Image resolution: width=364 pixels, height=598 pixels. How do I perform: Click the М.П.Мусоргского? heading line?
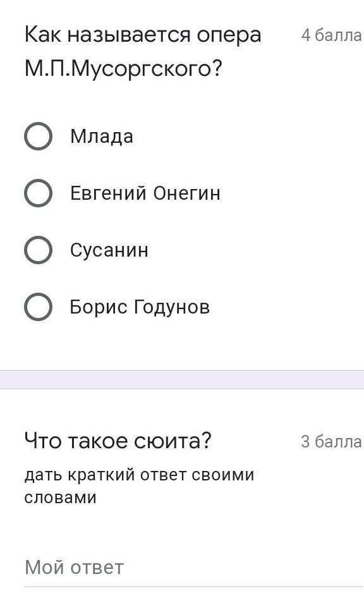coord(123,69)
